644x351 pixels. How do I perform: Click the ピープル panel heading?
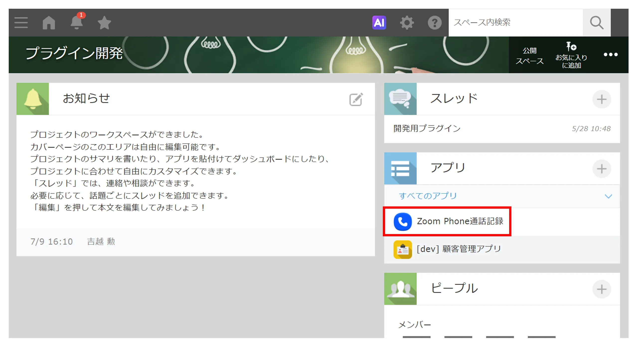[x=454, y=288]
